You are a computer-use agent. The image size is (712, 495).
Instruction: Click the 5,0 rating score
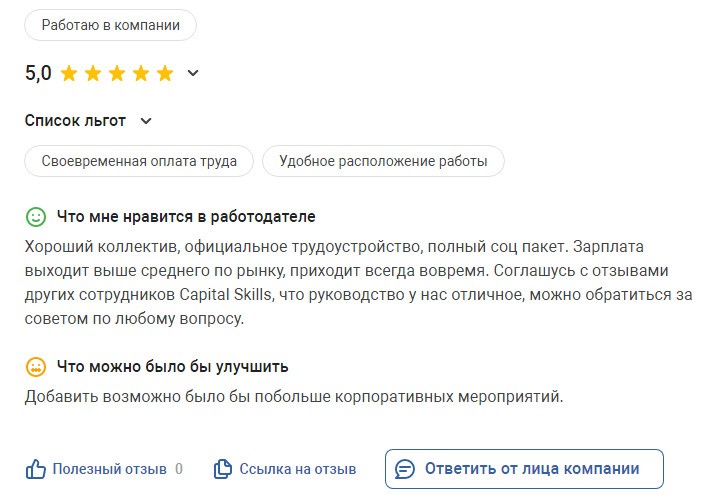click(38, 73)
